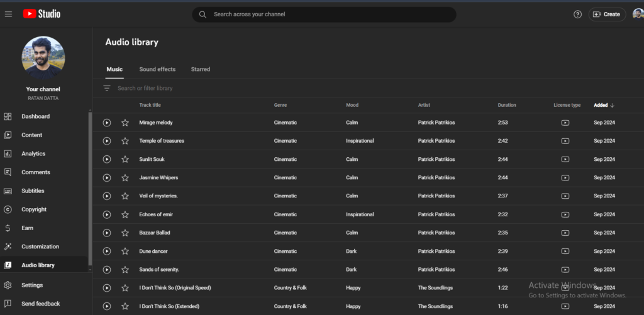Play I Don't Think So (Extended)

tap(107, 306)
